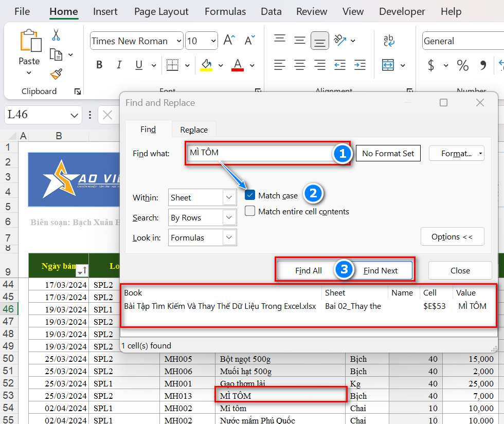Open the font name dropdown
This screenshot has height=424, width=504.
(179, 41)
